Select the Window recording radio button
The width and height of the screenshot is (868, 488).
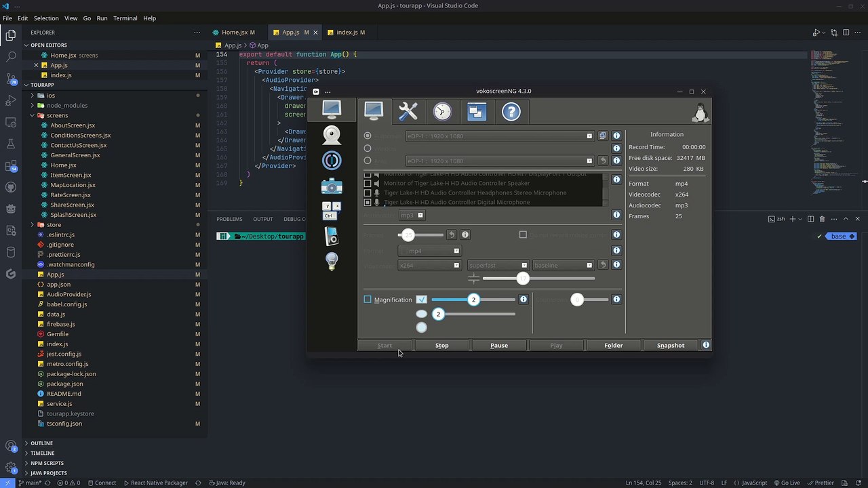click(368, 148)
